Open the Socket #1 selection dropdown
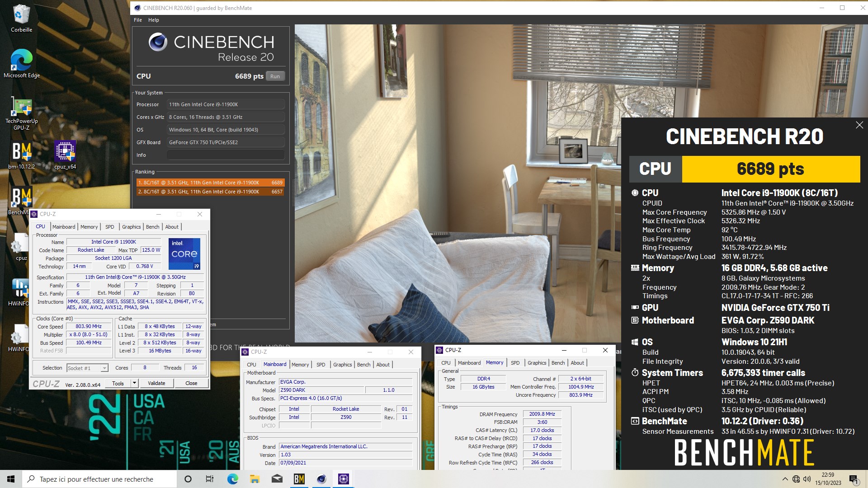Image resolution: width=868 pixels, height=488 pixels. [x=87, y=368]
